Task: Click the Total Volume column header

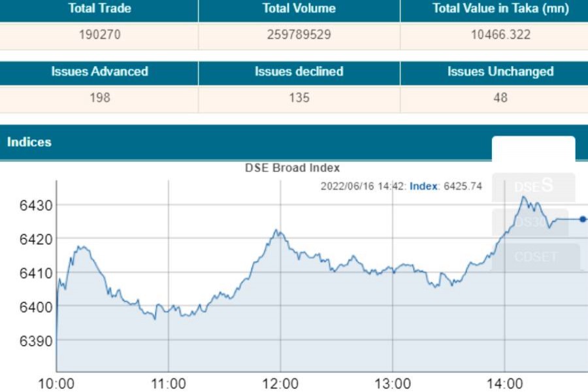Action: pos(299,9)
